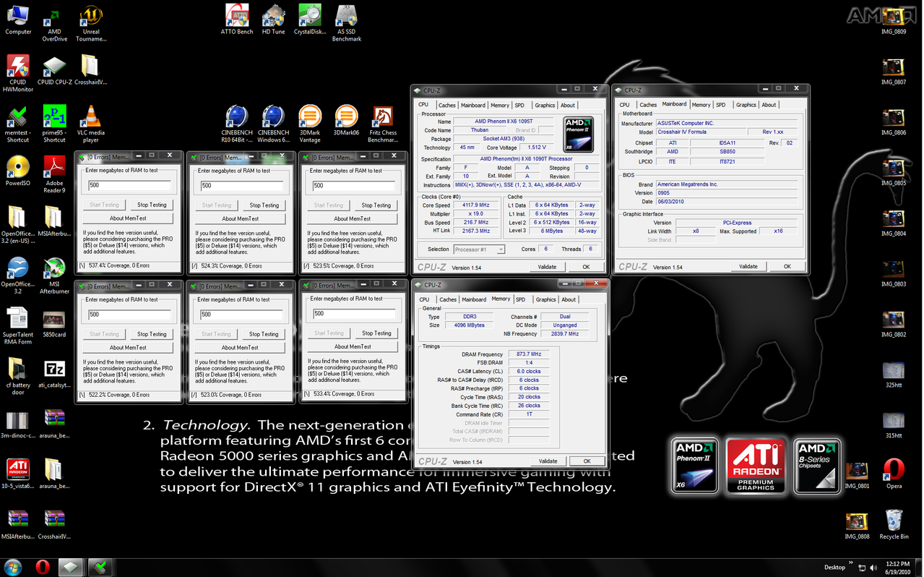Select the IMG_0809 image thumbnail
Viewport: 924px width, 577px height.
pos(894,20)
